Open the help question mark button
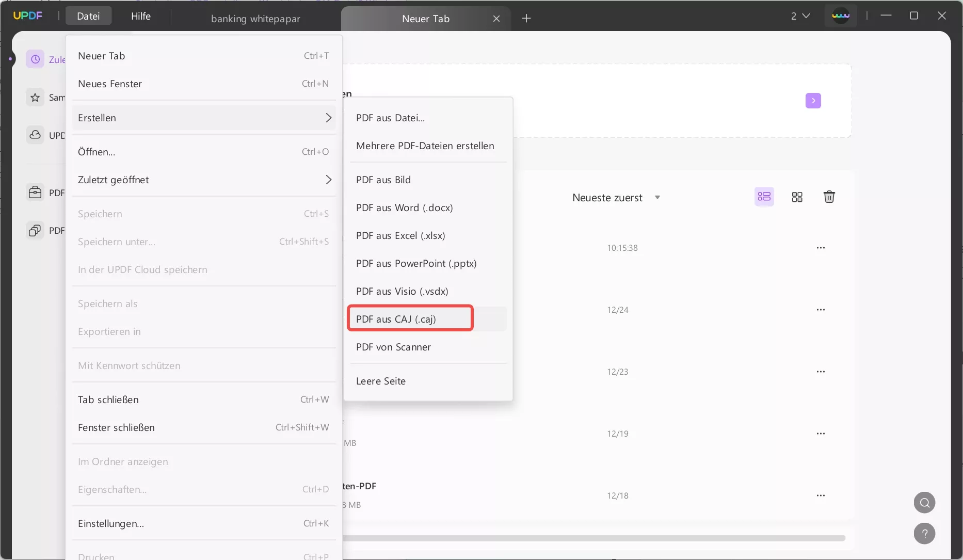Screen dimensions: 963x560 (x=925, y=534)
